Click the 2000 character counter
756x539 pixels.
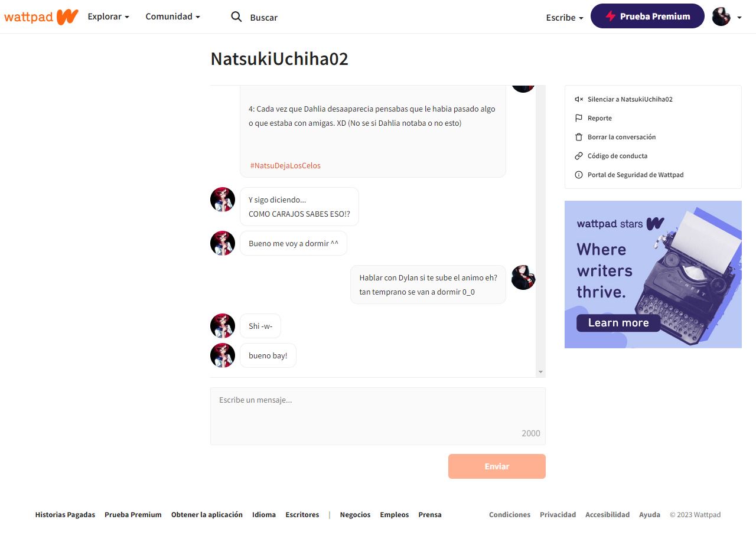(x=531, y=433)
